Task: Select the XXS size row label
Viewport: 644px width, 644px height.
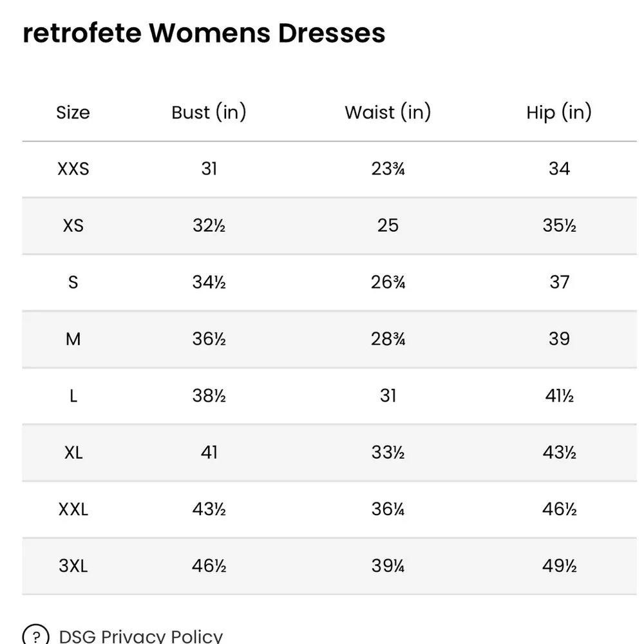Action: point(73,169)
